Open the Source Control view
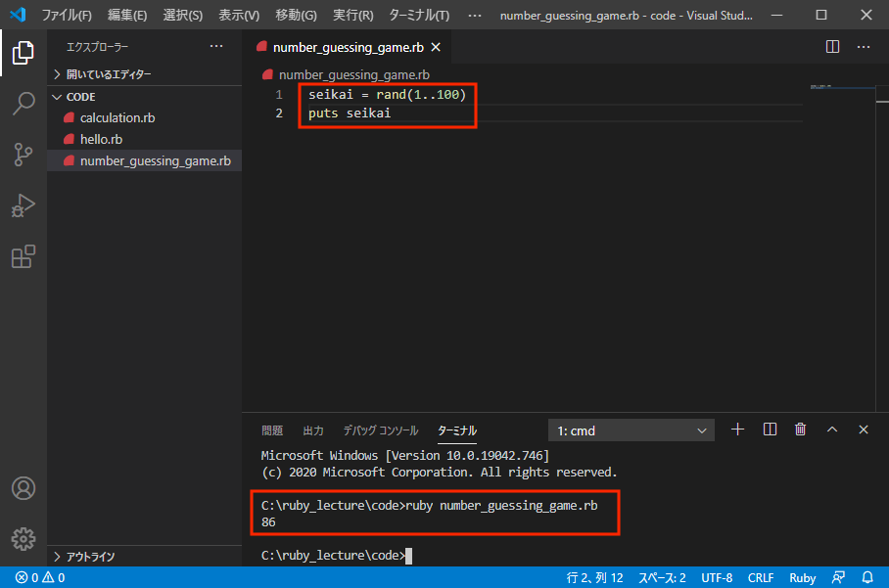Viewport: 889px width, 588px height. click(x=23, y=155)
